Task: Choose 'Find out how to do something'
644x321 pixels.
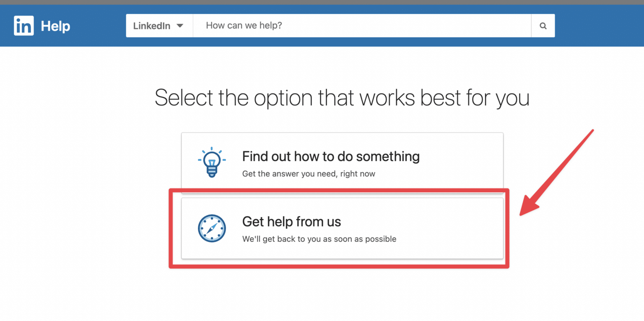Action: coord(331,156)
